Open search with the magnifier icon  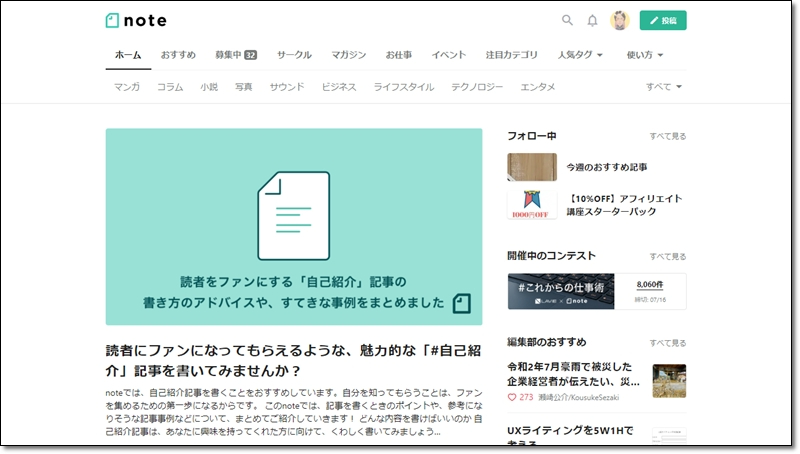pos(567,20)
